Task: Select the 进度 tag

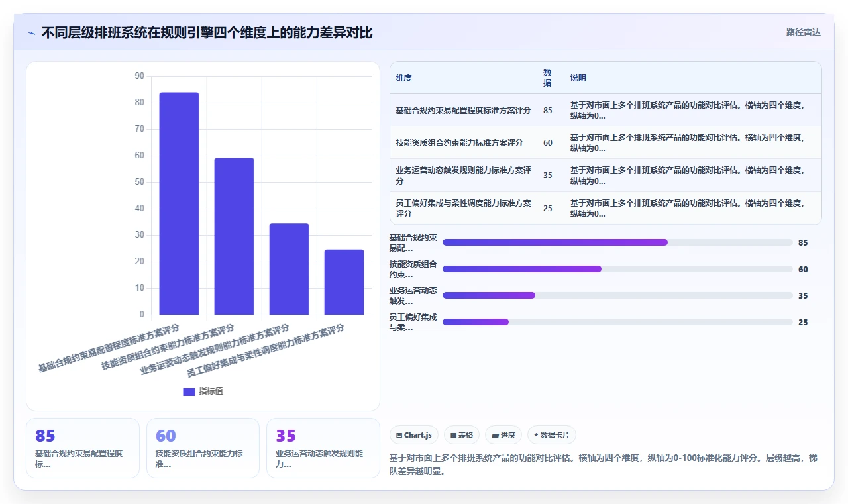Action: (x=503, y=435)
